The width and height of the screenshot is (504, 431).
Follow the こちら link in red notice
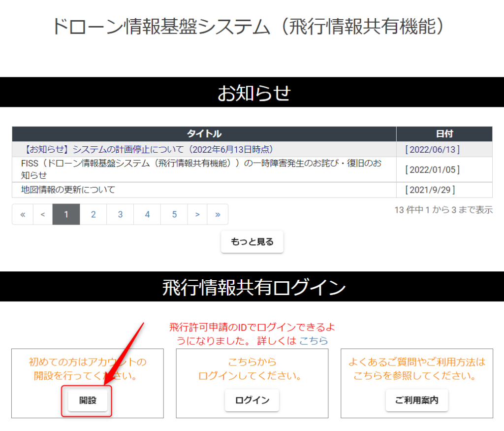[x=314, y=341]
